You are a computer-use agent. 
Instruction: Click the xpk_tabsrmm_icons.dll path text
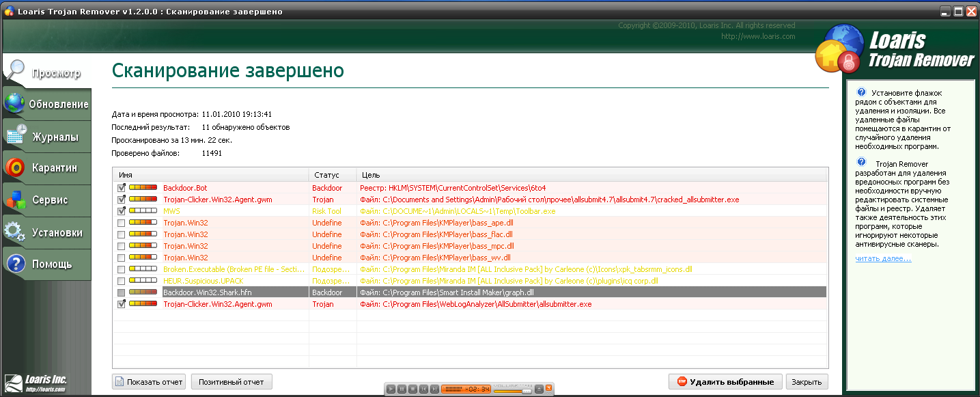526,269
